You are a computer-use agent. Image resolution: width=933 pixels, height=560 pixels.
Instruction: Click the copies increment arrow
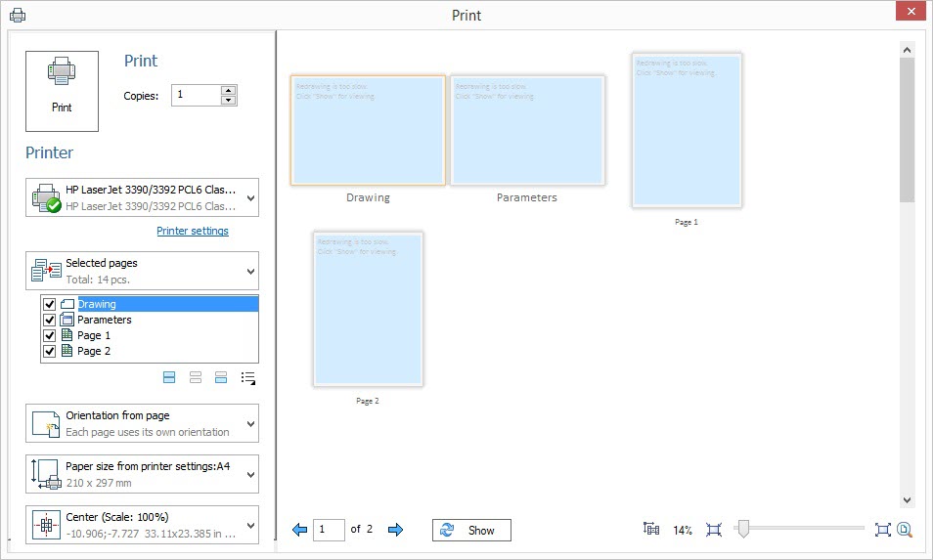229,90
